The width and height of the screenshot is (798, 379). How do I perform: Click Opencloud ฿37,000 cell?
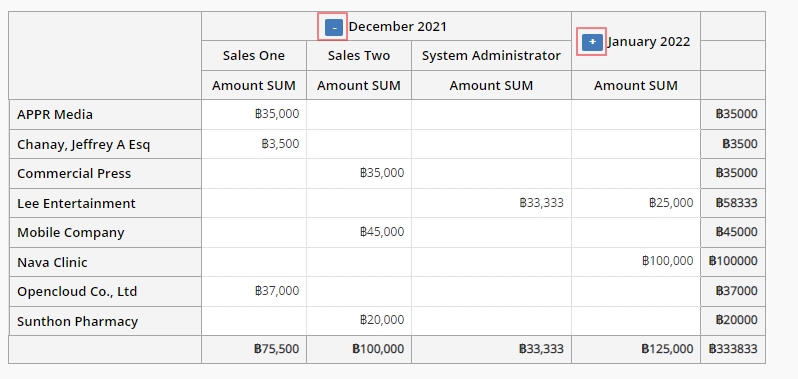(253, 291)
